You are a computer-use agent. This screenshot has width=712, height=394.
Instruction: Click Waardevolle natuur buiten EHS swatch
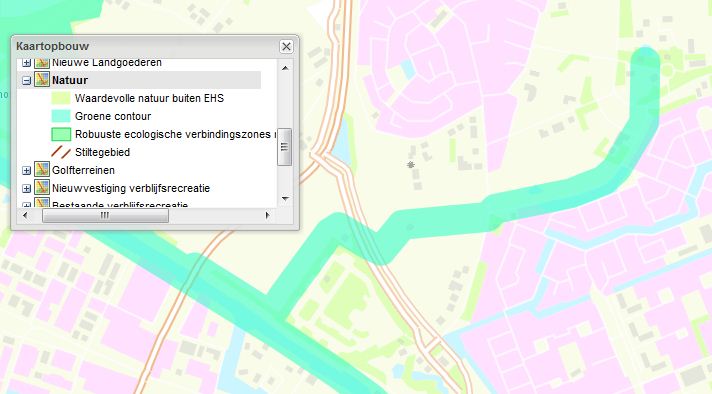(x=61, y=98)
